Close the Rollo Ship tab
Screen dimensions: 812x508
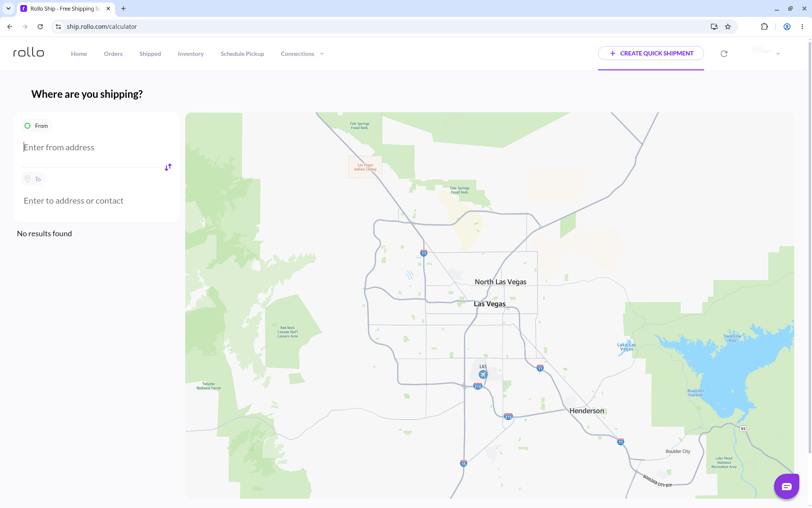(x=108, y=8)
